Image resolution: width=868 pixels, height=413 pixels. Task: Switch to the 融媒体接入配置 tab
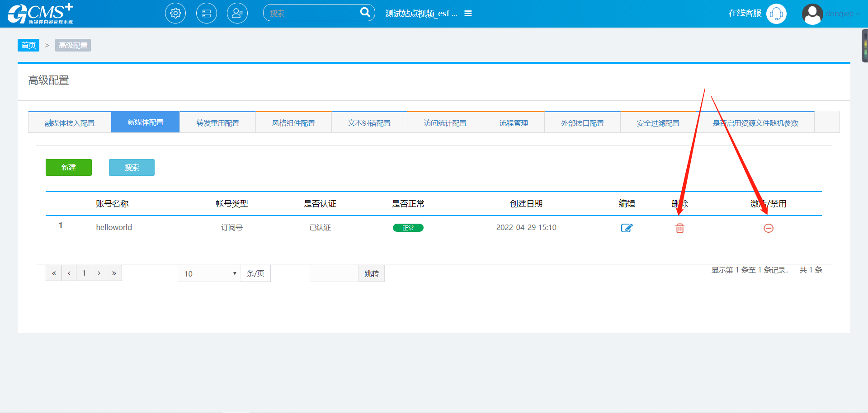click(70, 123)
